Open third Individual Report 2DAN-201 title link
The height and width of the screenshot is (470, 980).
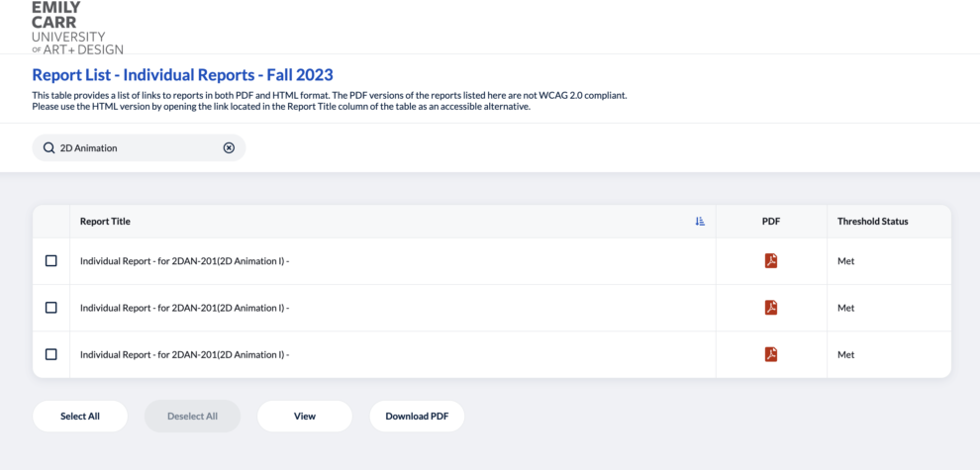[x=184, y=355]
